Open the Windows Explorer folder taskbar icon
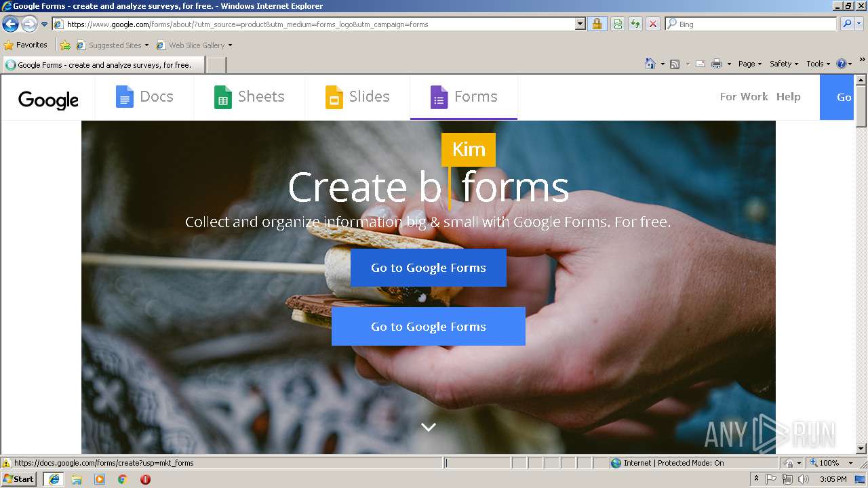The width and height of the screenshot is (868, 488). 77,479
